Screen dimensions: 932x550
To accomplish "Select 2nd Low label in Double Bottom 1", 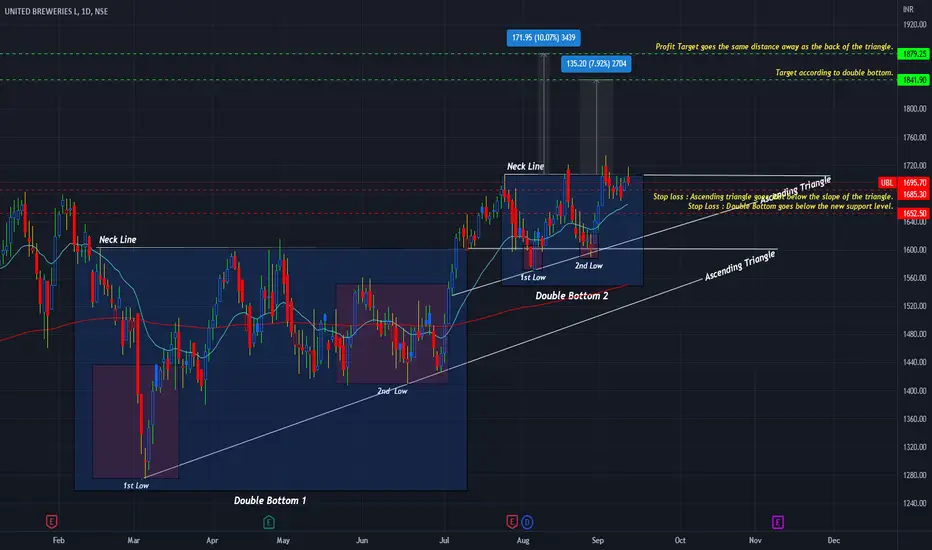I will coord(392,391).
